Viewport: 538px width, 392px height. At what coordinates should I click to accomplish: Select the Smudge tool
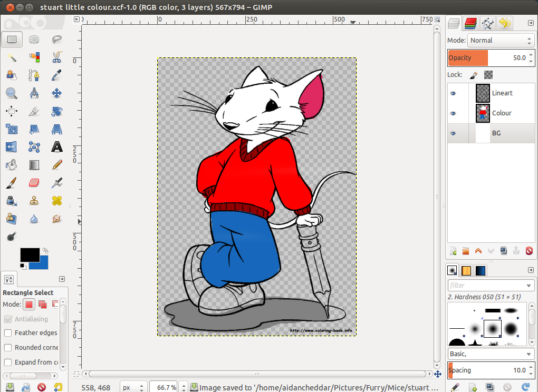click(56, 219)
